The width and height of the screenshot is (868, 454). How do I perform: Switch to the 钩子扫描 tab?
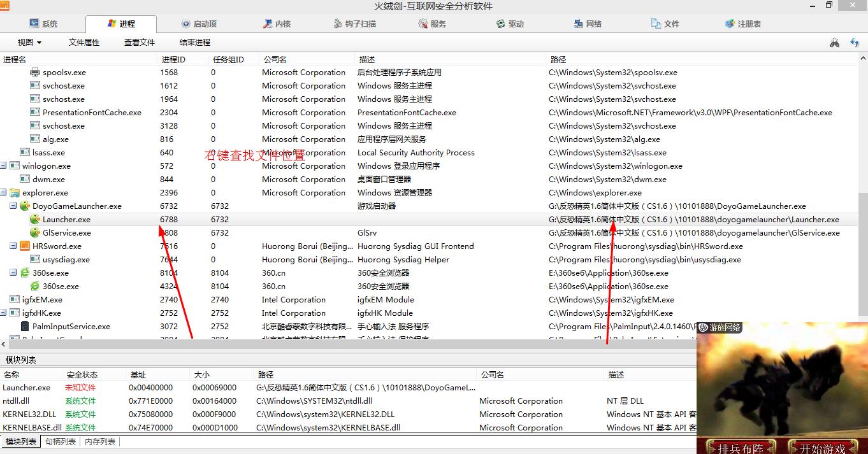[x=354, y=24]
